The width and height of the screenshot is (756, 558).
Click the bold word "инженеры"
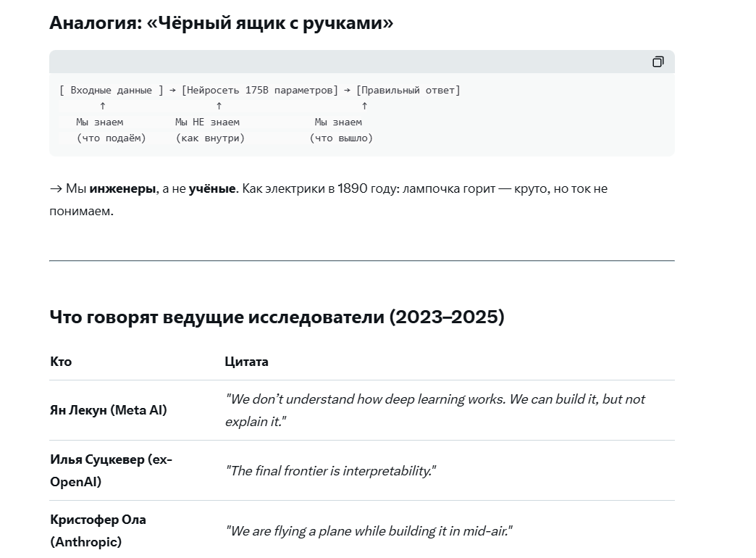(x=122, y=188)
